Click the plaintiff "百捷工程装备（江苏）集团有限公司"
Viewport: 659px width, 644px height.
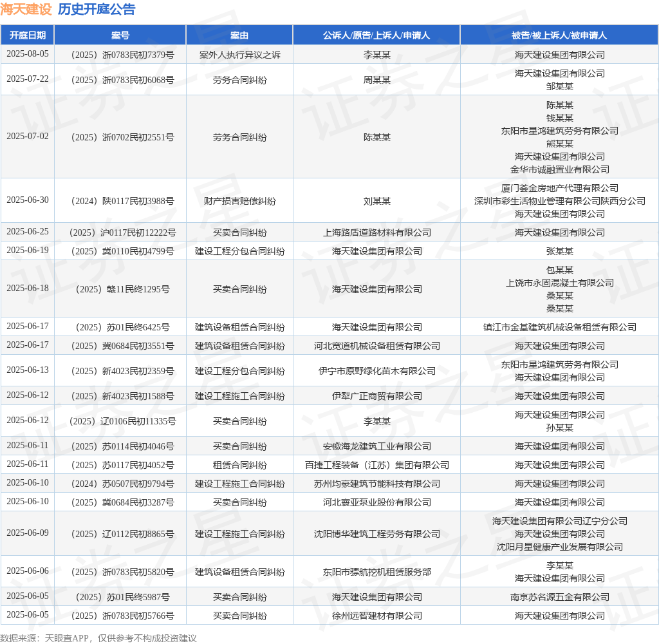click(376, 465)
